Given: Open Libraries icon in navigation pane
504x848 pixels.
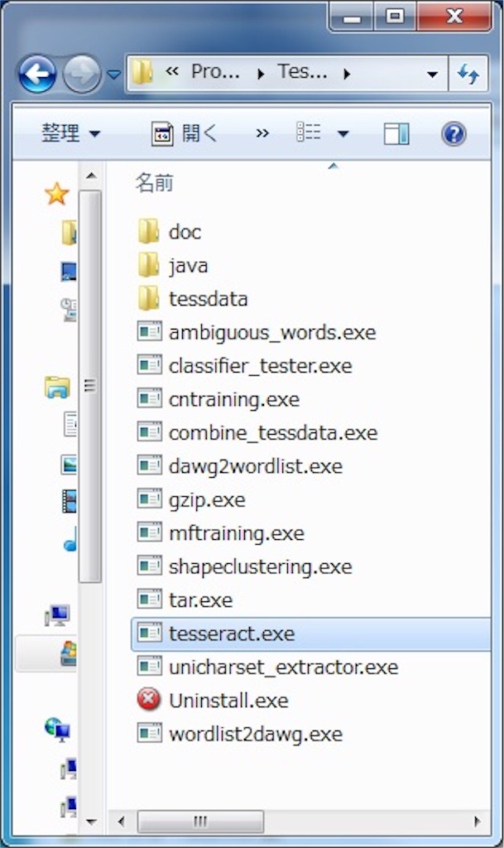Looking at the screenshot, I should click(x=57, y=388).
